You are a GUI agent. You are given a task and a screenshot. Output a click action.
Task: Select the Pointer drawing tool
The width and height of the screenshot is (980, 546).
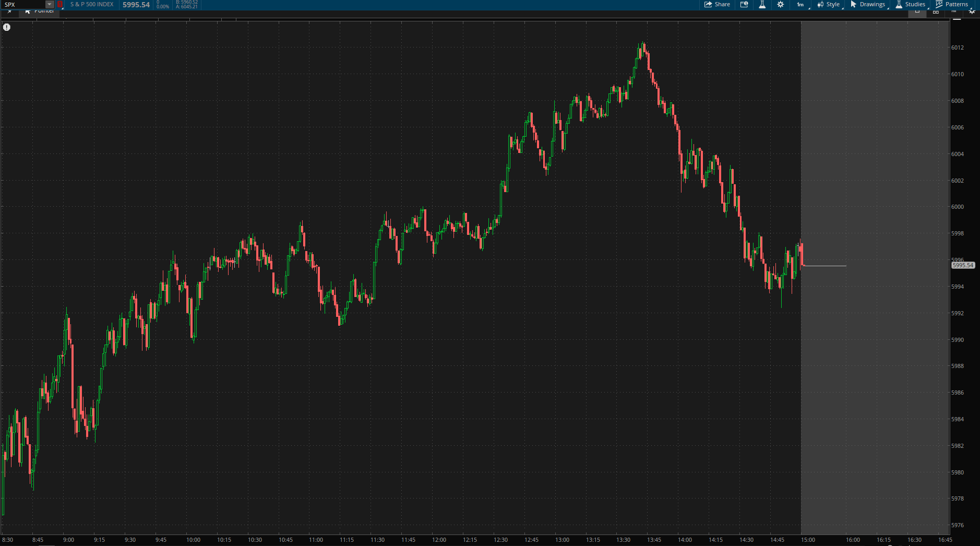(40, 11)
